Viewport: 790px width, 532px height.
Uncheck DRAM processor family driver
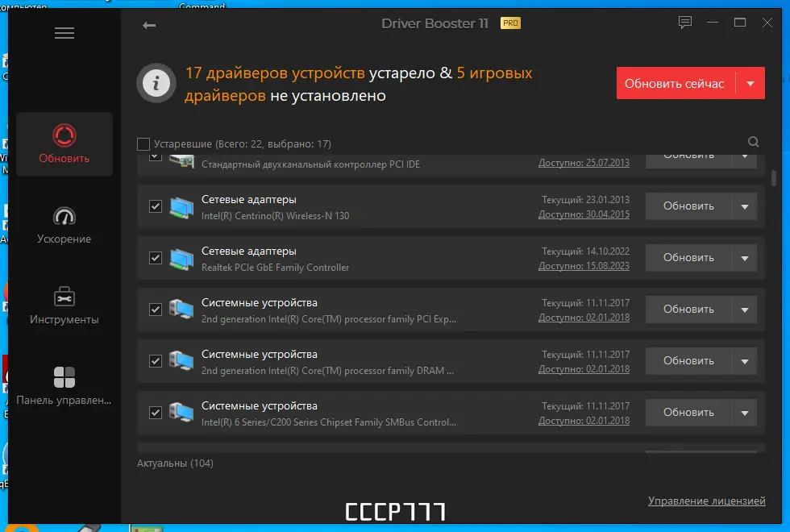tap(156, 361)
